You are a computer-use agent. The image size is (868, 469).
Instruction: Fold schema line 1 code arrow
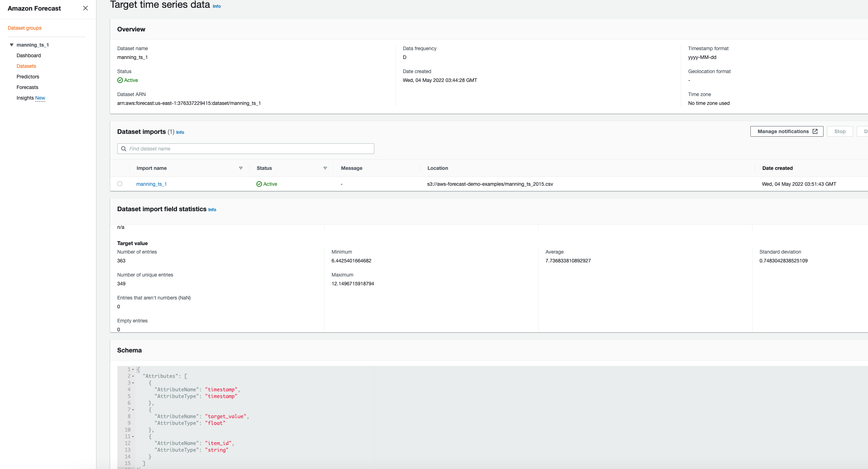click(x=133, y=369)
